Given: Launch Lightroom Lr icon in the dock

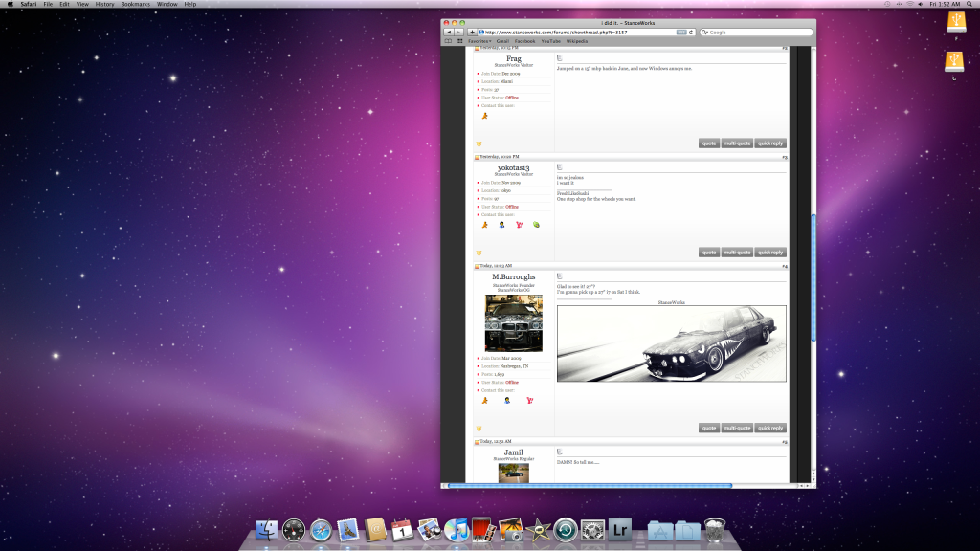Looking at the screenshot, I should tap(619, 530).
